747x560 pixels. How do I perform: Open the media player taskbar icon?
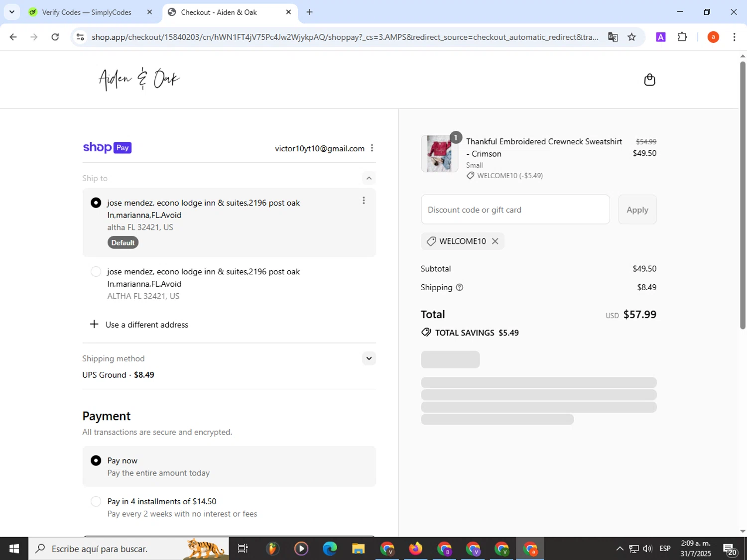pos(301,549)
